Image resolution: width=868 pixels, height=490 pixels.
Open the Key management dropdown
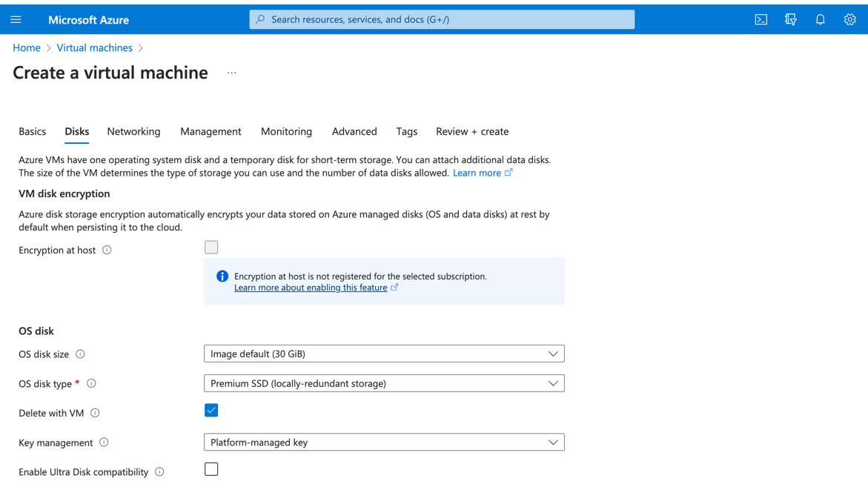(x=384, y=442)
